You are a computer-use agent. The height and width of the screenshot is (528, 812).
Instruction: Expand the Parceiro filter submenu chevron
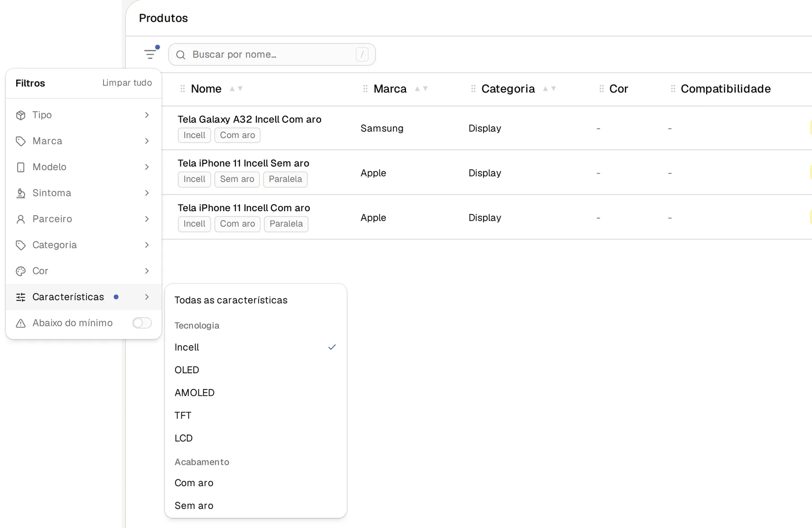[x=147, y=219]
